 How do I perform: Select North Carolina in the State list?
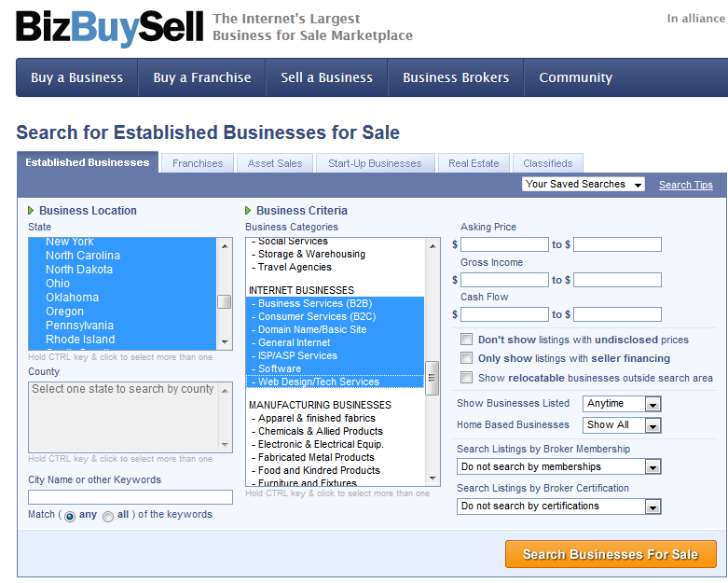[122, 256]
